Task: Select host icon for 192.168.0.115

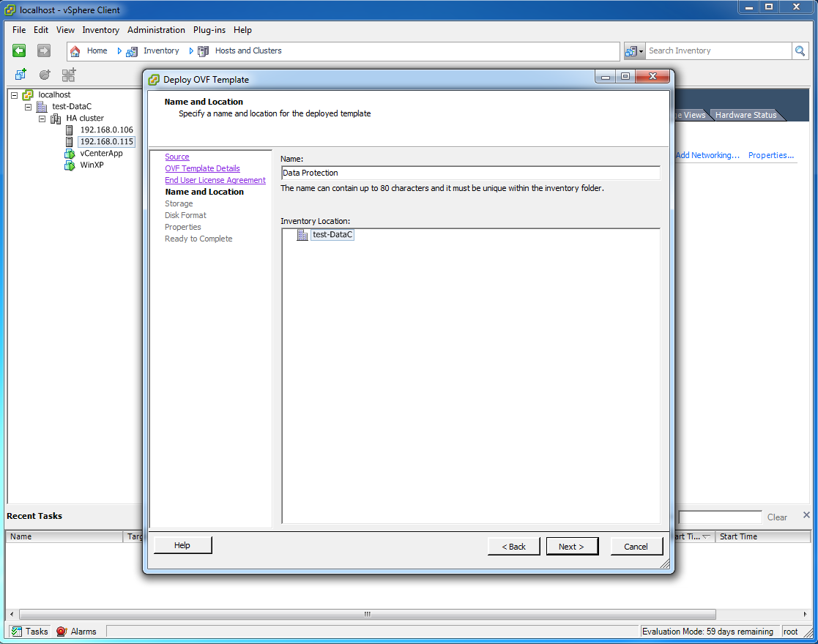Action: point(70,142)
